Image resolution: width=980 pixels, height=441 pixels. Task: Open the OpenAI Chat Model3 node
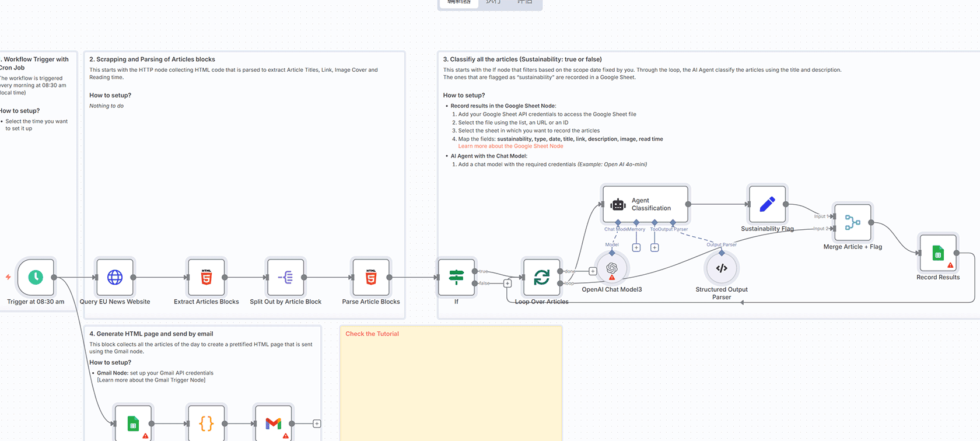click(x=611, y=268)
